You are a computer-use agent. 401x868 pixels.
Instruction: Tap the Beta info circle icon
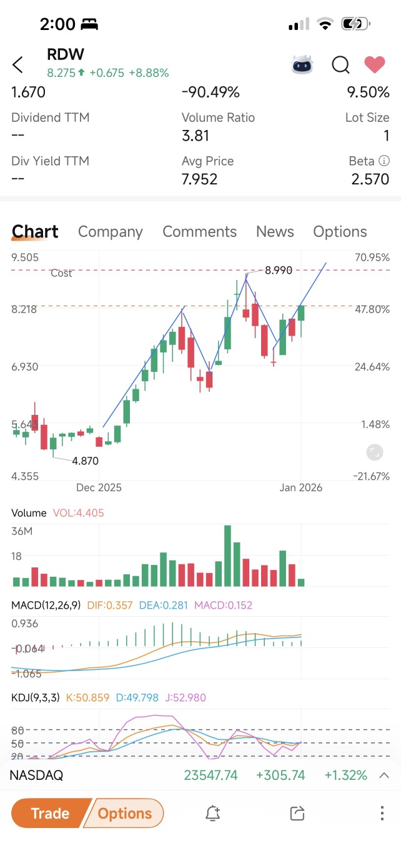coord(384,161)
